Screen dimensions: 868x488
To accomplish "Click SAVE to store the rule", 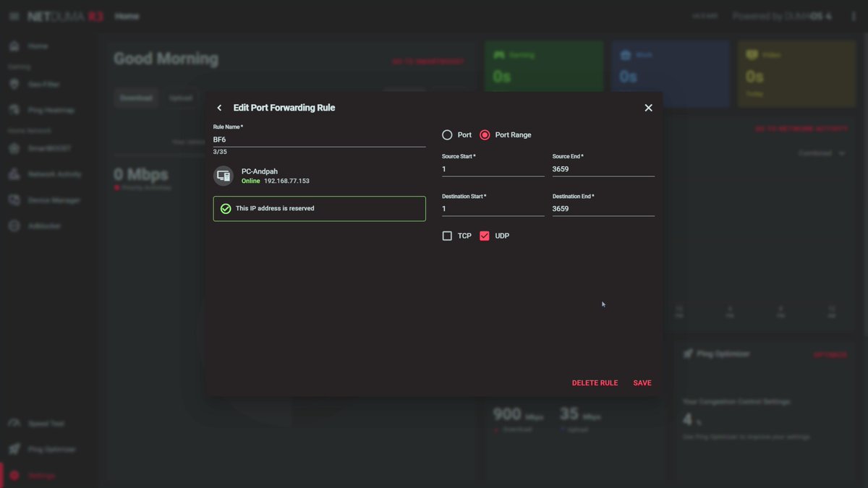I will click(642, 383).
